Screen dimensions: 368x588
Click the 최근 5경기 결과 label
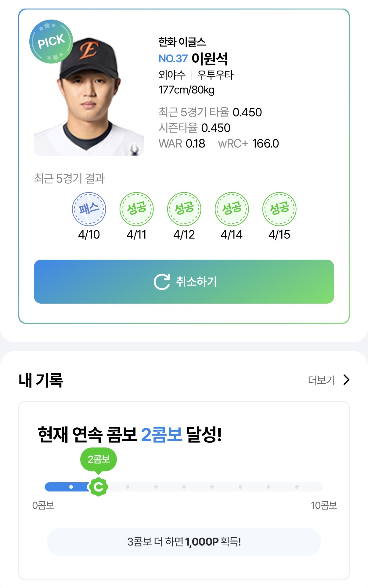coord(69,178)
